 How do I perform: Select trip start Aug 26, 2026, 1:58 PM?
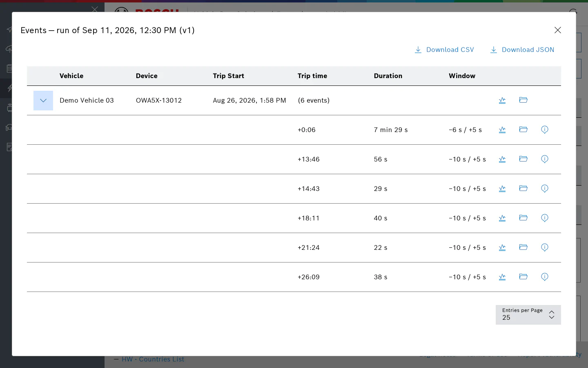[249, 101]
